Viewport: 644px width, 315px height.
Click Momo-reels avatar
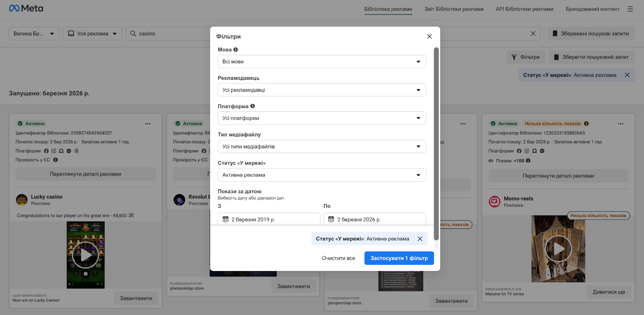494,202
